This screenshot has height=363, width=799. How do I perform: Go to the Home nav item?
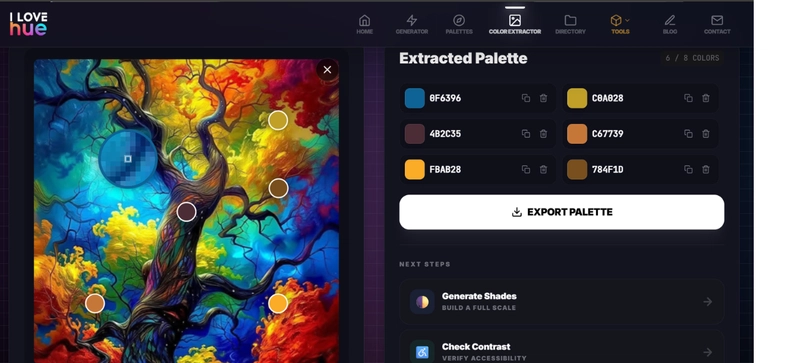(x=364, y=24)
